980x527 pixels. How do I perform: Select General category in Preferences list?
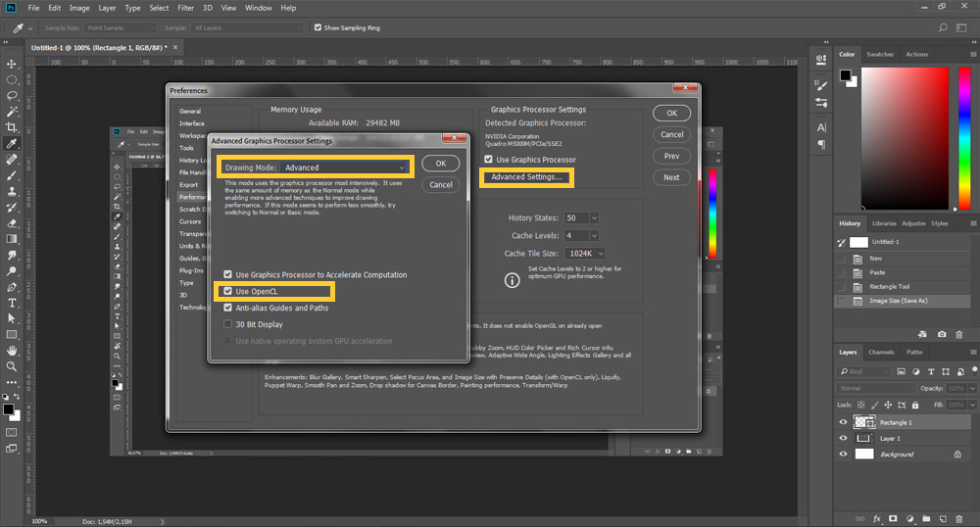(x=190, y=111)
